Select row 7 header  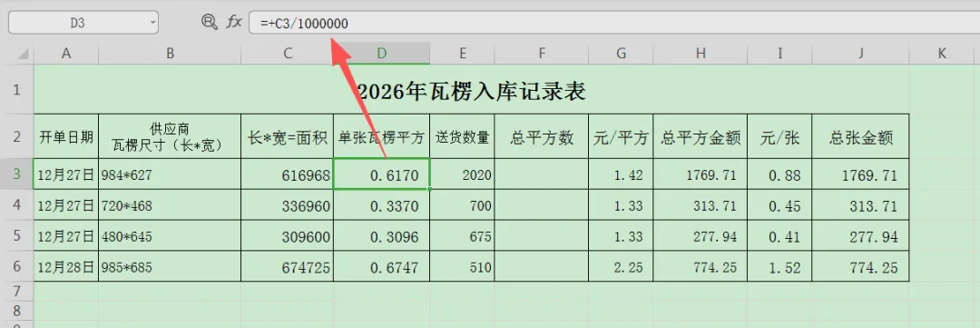(17, 291)
